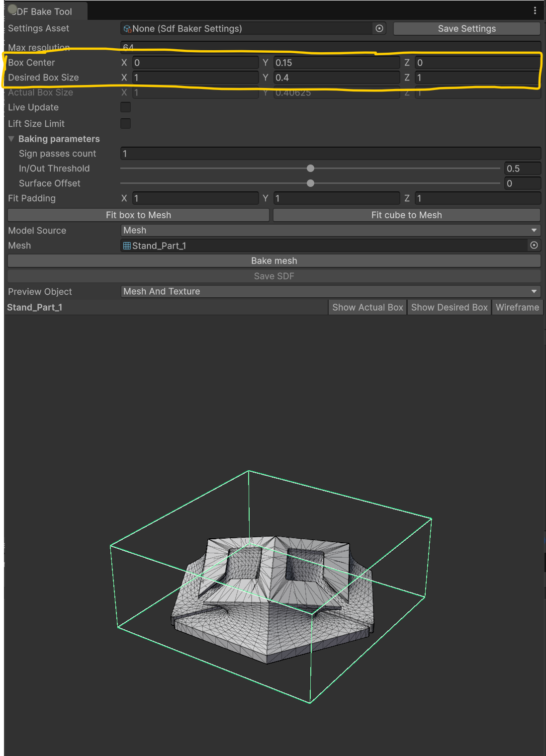Click the Save Settings button
This screenshot has height=756, width=546.
(x=466, y=28)
